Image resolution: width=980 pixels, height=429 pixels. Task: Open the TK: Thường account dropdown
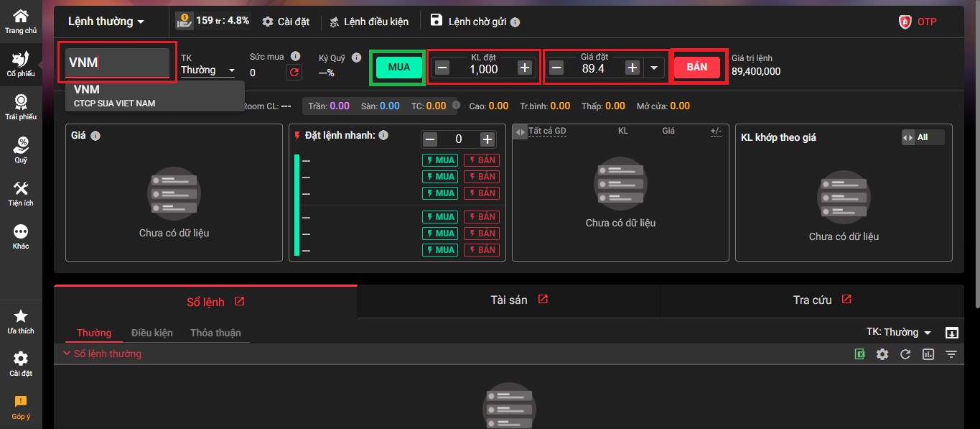(x=898, y=332)
